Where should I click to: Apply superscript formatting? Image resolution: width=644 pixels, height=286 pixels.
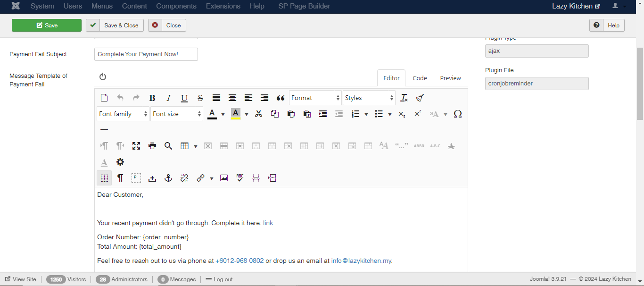418,114
